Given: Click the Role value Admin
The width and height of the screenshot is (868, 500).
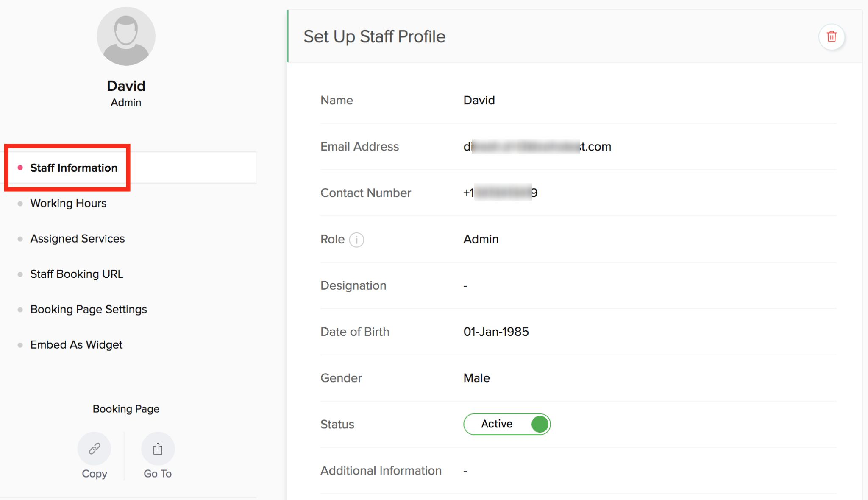Looking at the screenshot, I should pos(481,239).
